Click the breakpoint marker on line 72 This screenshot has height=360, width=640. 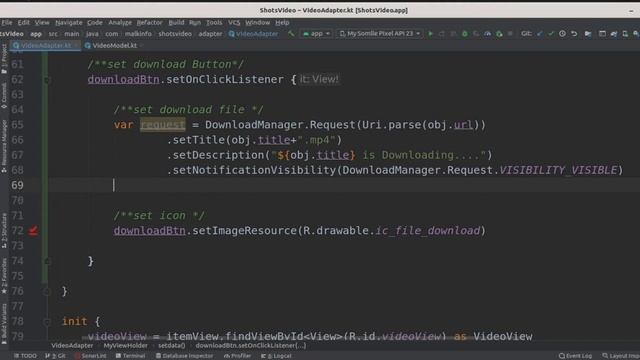click(33, 231)
